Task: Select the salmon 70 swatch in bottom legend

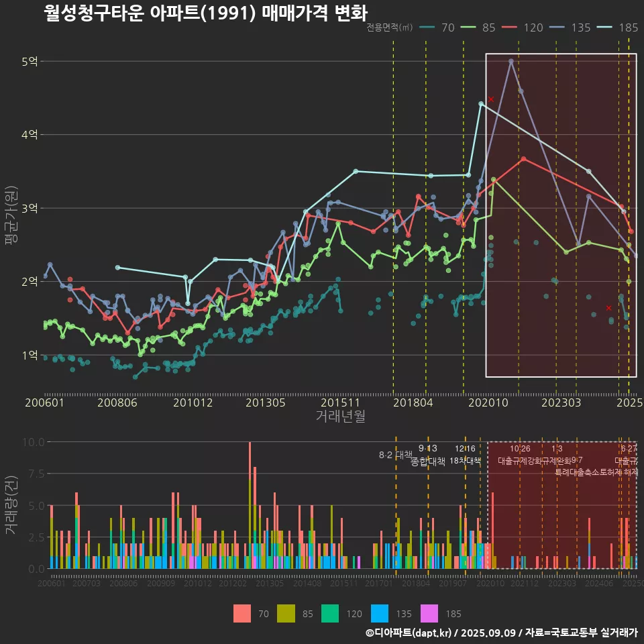Action: tap(242, 613)
